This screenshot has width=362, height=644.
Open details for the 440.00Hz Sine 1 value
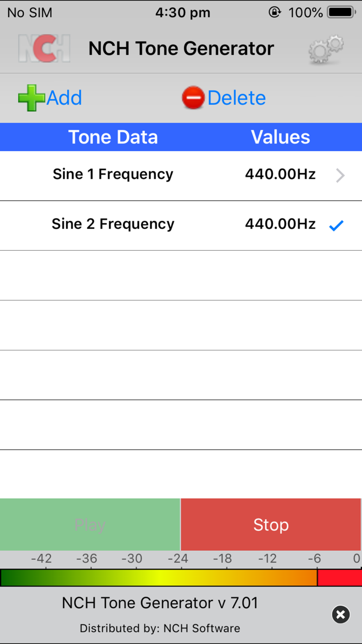click(x=280, y=175)
